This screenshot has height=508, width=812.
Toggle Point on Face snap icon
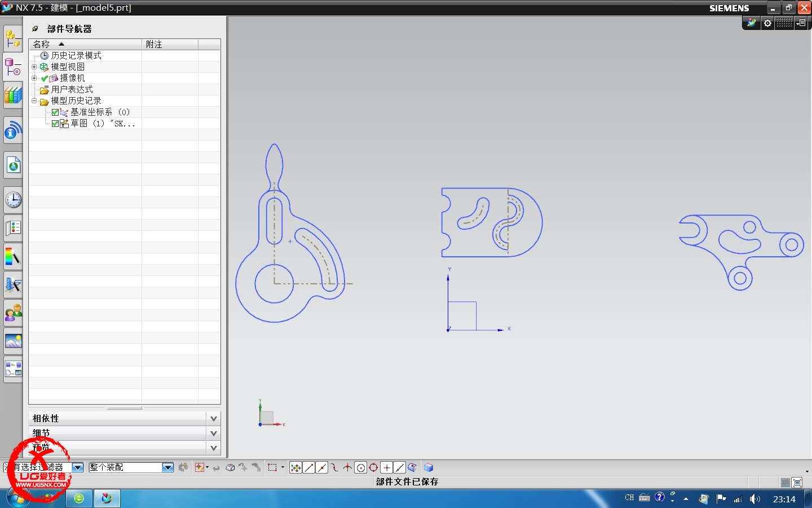[x=412, y=467]
